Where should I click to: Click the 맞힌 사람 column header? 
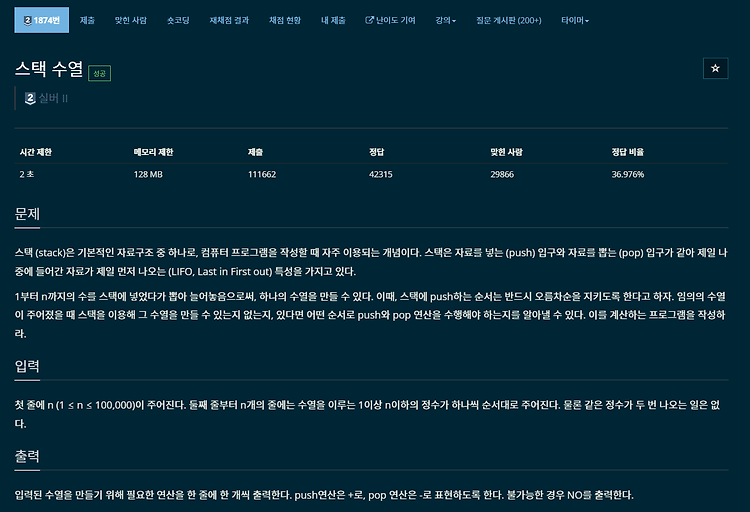click(506, 152)
